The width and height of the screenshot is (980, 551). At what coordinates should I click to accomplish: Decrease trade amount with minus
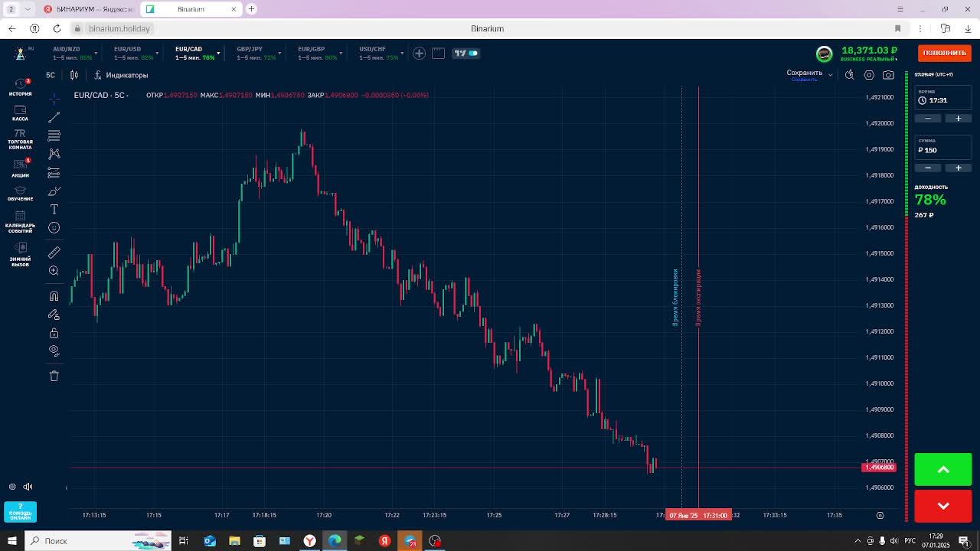[x=928, y=168]
